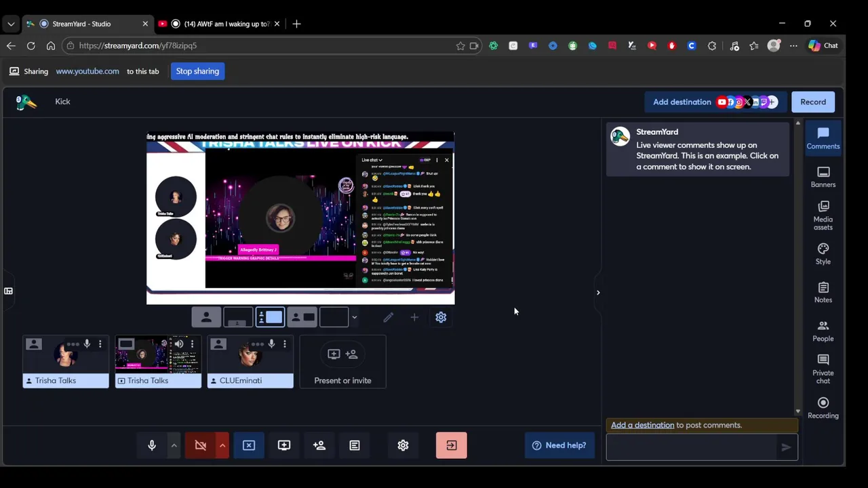Open options menu on Trisha Talks screen share card
Viewport: 868px width, 488px height.
pyautogui.click(x=192, y=344)
